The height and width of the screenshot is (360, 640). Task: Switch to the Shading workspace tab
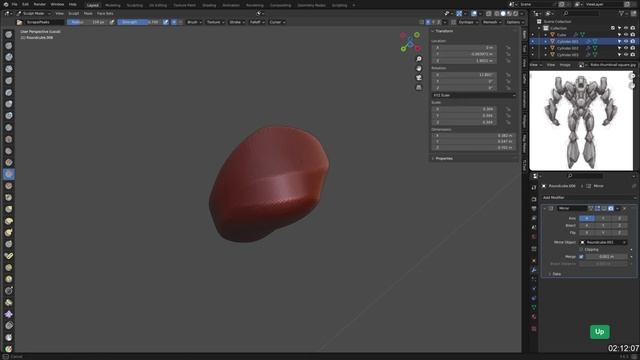(x=209, y=5)
